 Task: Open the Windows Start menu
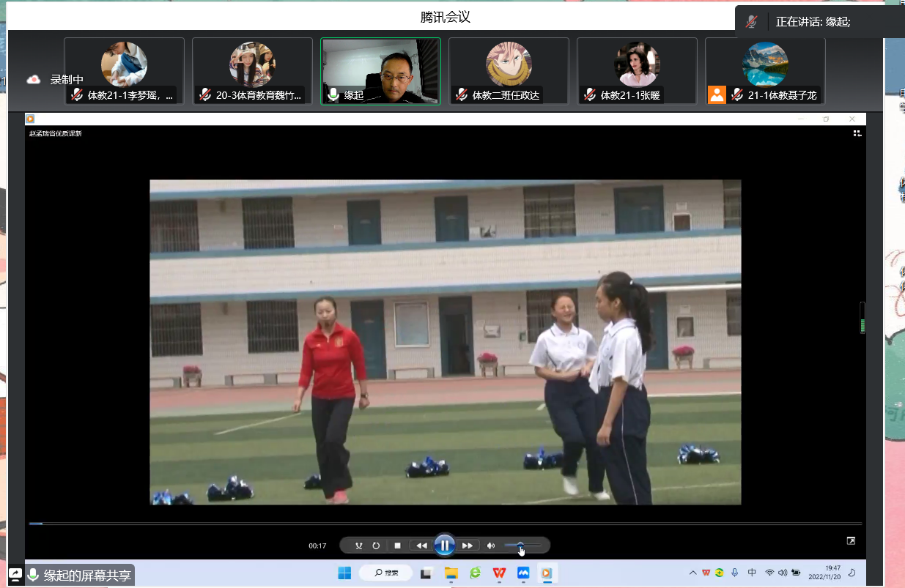coord(344,573)
